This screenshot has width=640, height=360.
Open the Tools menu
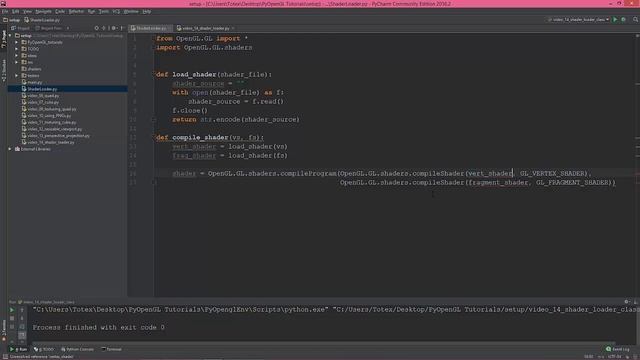pos(104,11)
